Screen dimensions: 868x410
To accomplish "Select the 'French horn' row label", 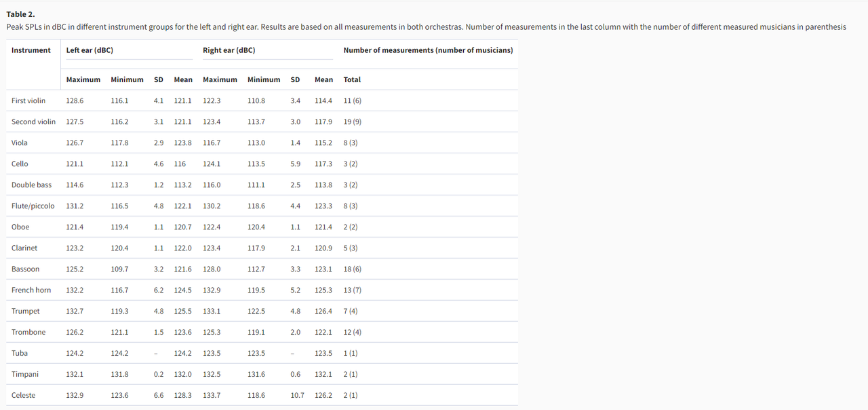I will tap(31, 290).
